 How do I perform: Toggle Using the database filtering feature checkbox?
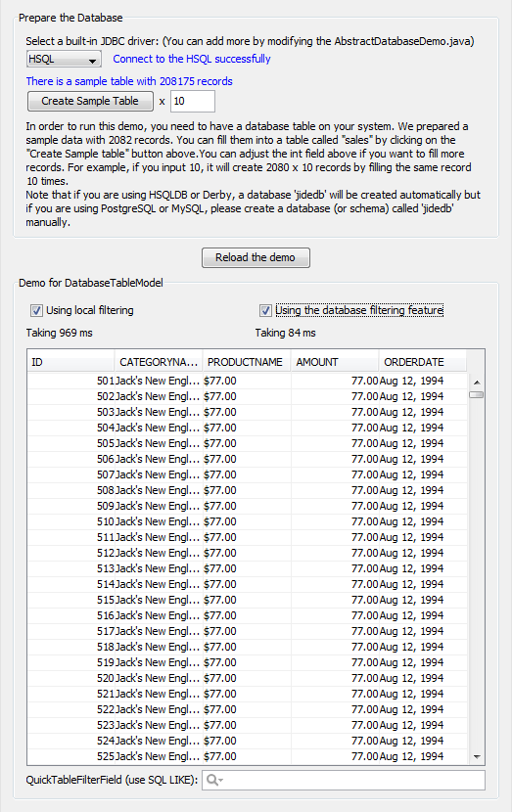[266, 311]
